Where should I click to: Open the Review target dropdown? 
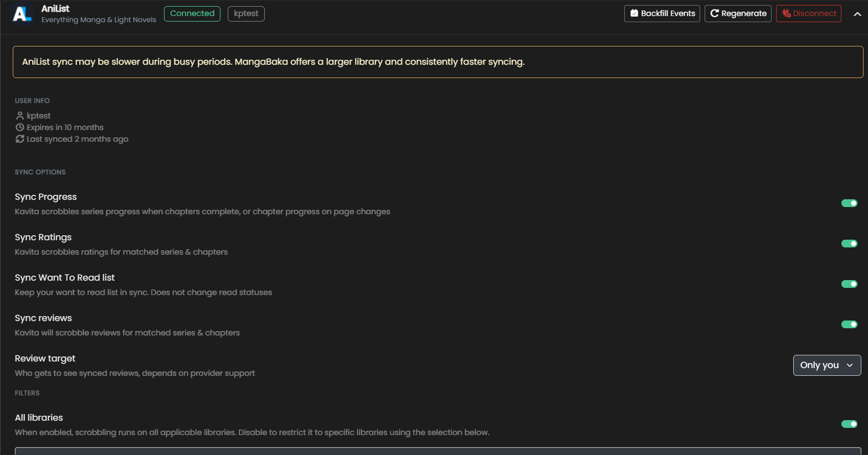[827, 365]
